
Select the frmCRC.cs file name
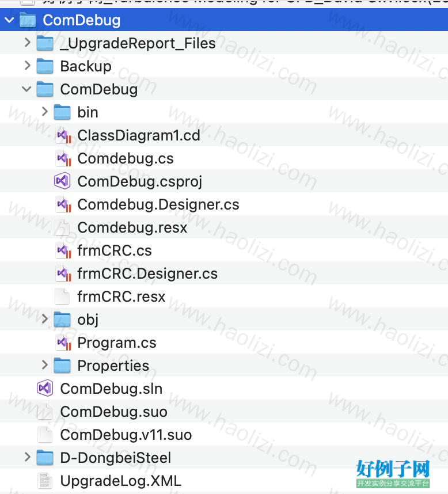[115, 251]
